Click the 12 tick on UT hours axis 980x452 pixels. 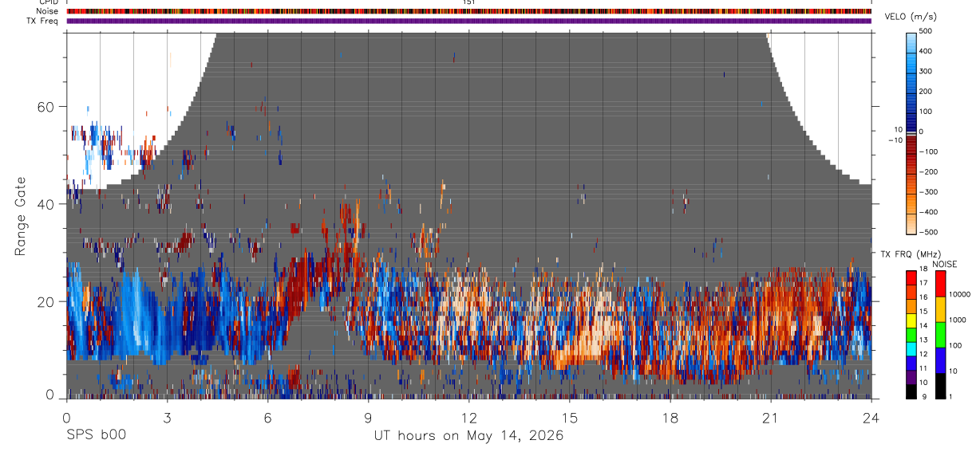point(468,416)
